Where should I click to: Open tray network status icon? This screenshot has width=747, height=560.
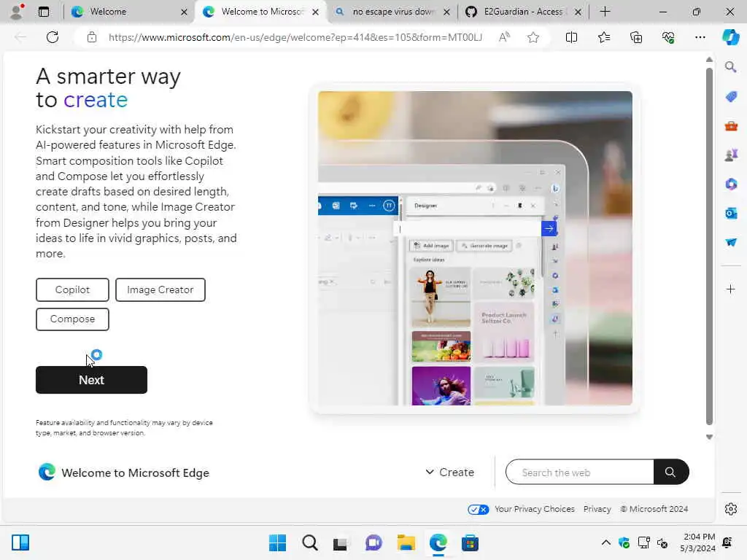[643, 542]
